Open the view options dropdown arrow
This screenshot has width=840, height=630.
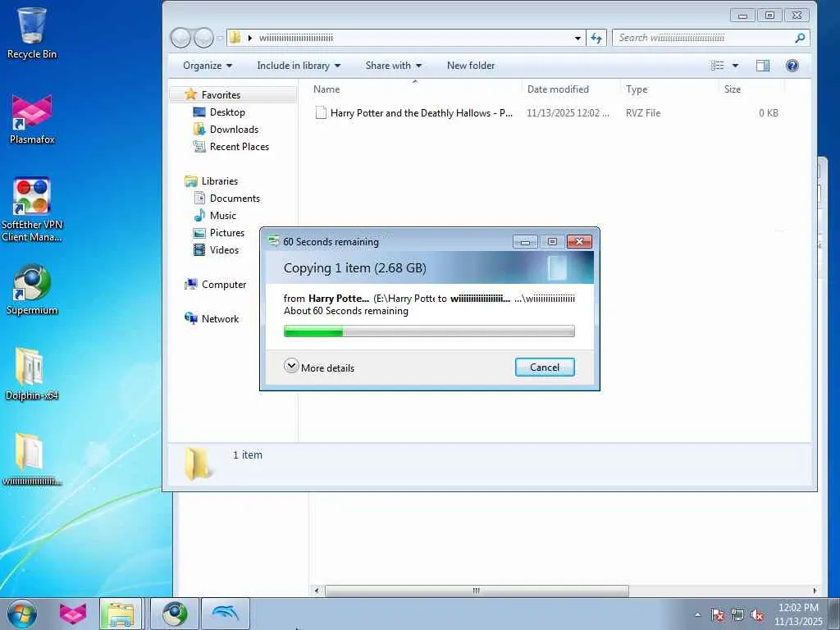click(735, 66)
